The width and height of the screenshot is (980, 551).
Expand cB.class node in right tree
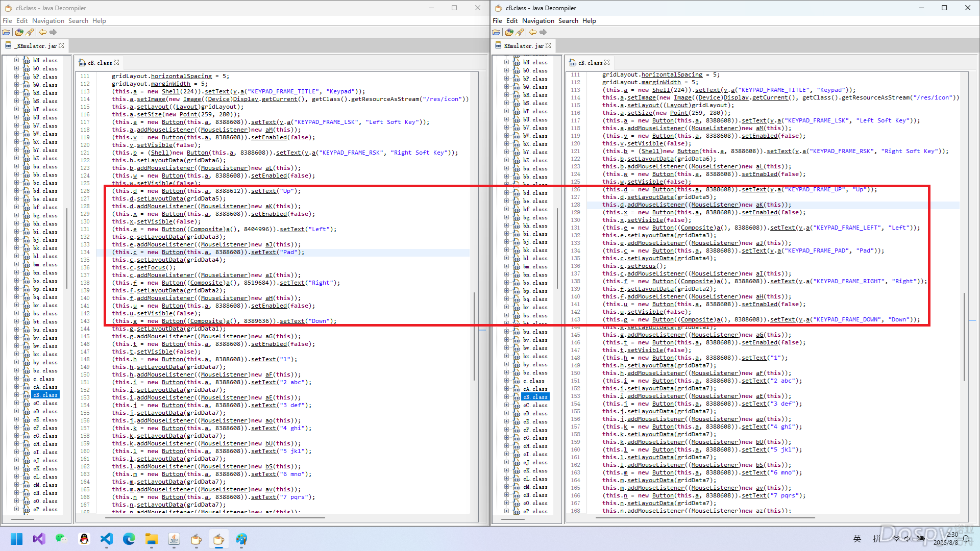[x=506, y=397]
